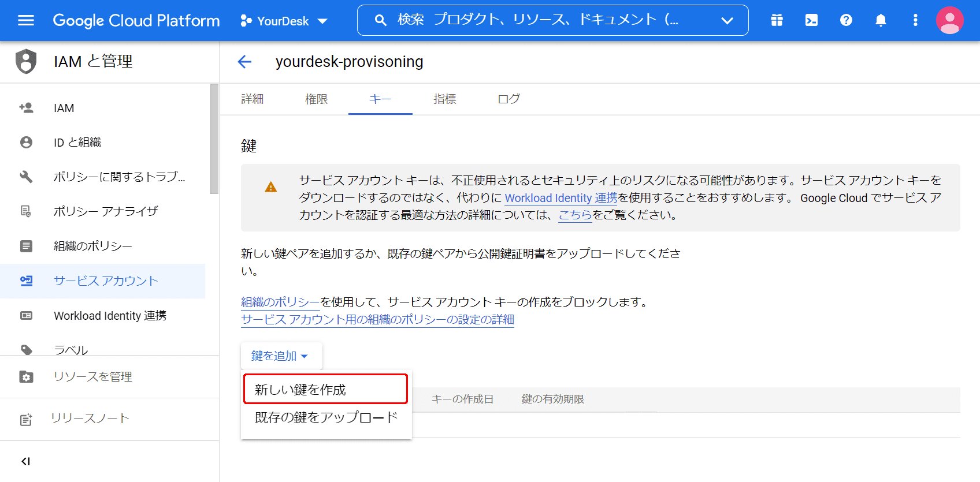Click the キーの作成日 column header
The image size is (980, 482).
463,399
